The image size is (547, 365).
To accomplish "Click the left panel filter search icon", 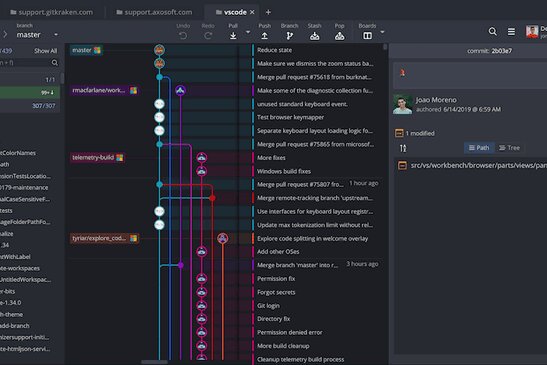I will (55, 63).
